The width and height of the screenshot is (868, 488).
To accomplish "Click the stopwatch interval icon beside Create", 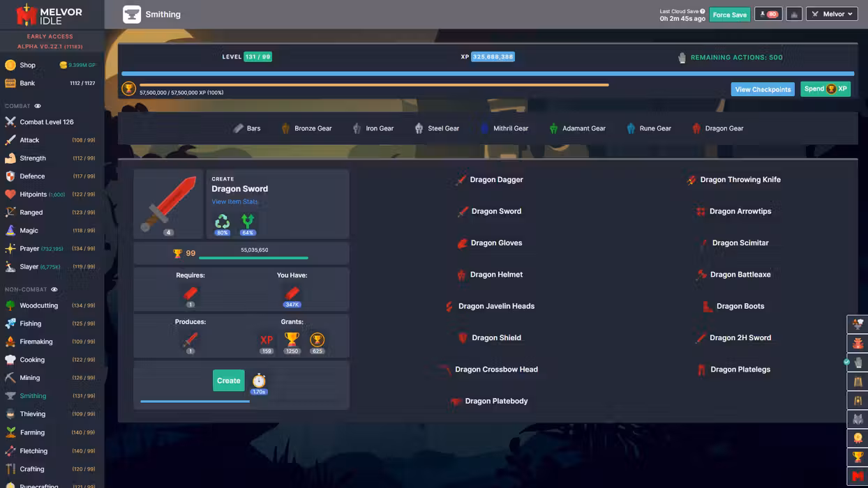I will [x=259, y=381].
